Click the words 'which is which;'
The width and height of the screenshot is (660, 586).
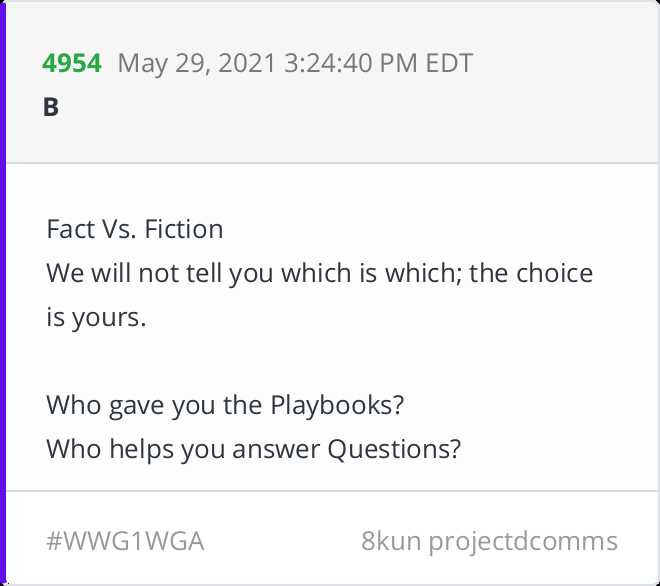pyautogui.click(x=373, y=273)
